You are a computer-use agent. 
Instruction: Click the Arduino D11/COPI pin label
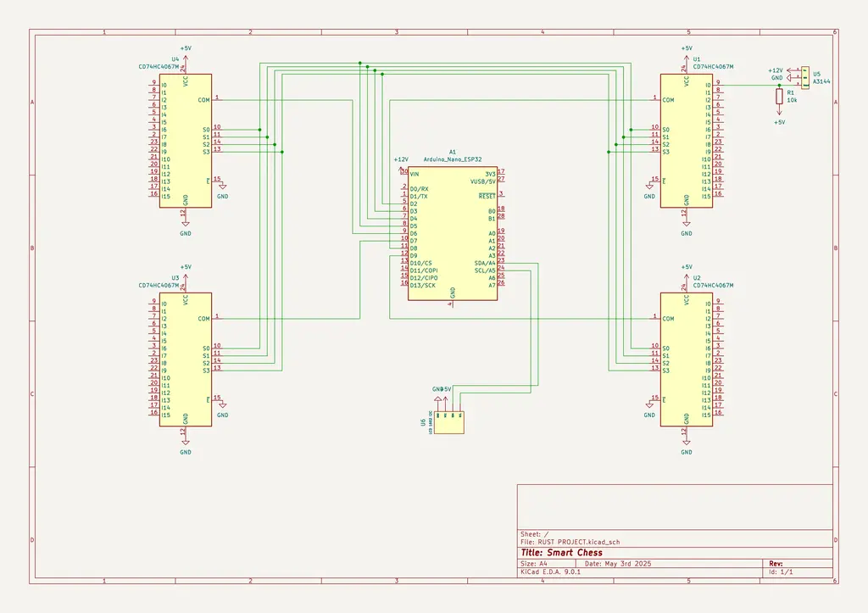[x=424, y=270]
